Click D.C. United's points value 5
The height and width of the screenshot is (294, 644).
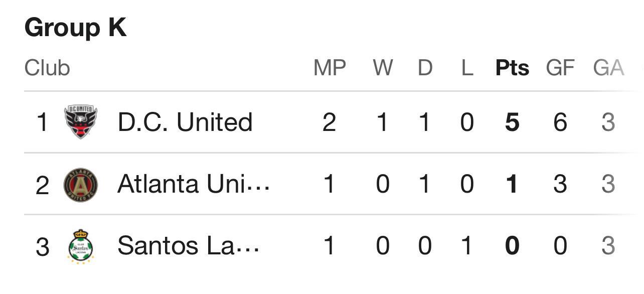[512, 122]
